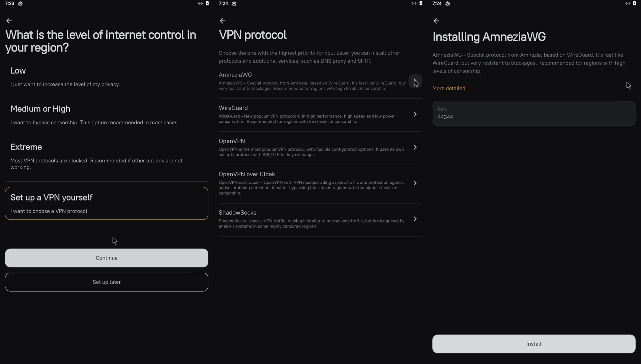Image resolution: width=641 pixels, height=364 pixels.
Task: Click battery icon in first status bar
Action: point(207,3)
